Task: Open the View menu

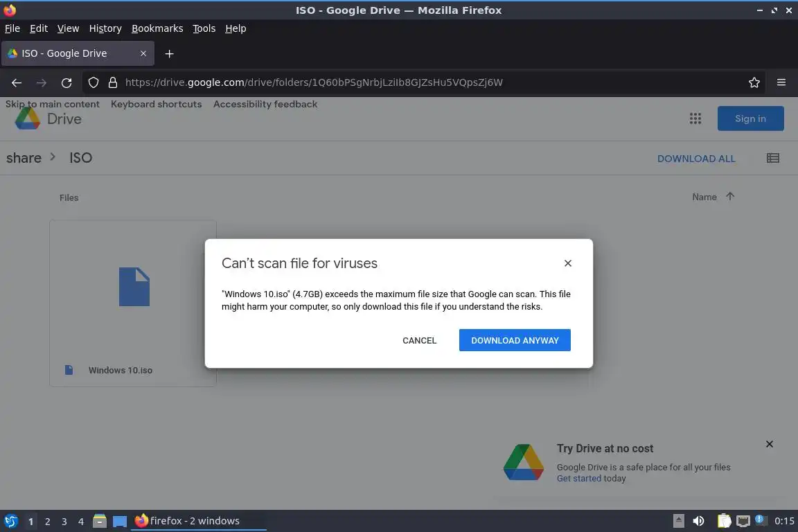Action: (68, 28)
